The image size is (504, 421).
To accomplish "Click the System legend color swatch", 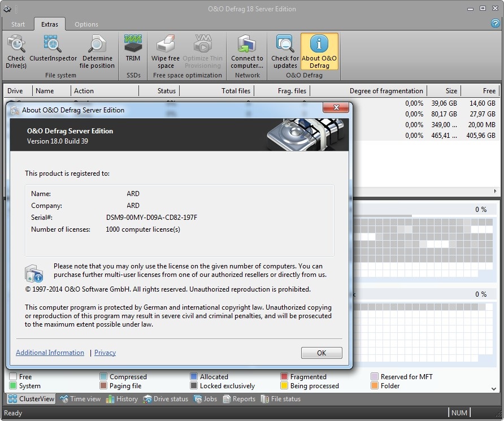I will click(13, 385).
